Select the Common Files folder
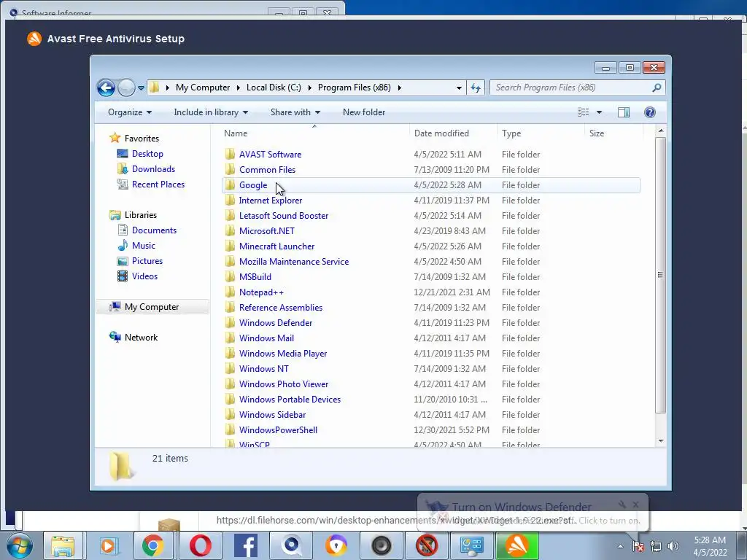 pyautogui.click(x=267, y=169)
